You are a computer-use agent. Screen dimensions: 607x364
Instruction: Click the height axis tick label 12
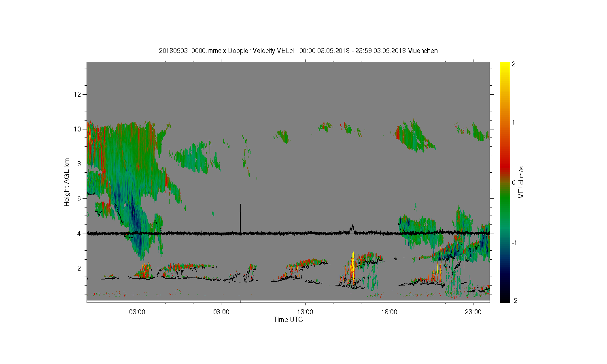pos(78,94)
